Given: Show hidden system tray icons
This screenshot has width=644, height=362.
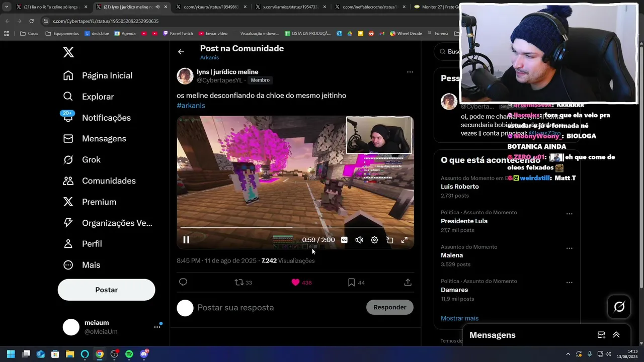Looking at the screenshot, I should click(x=568, y=354).
